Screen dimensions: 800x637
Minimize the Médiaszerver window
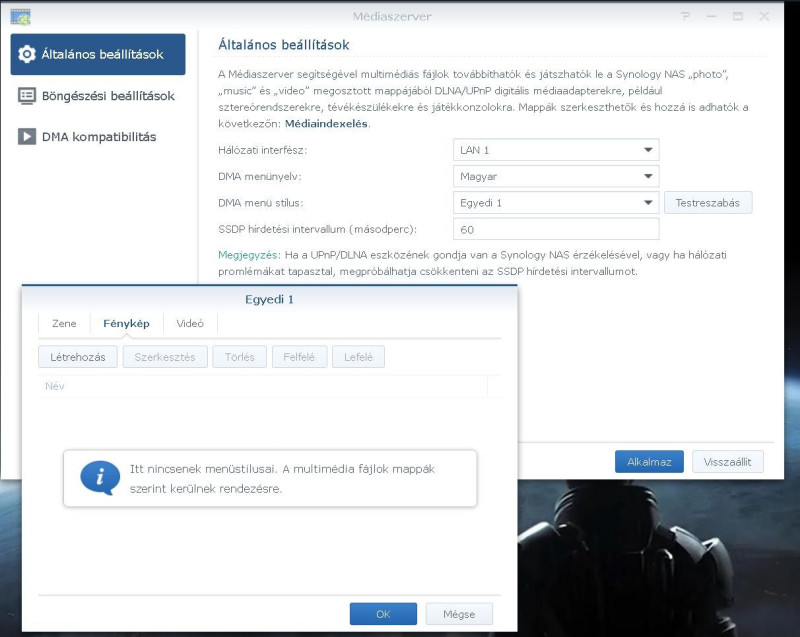pyautogui.click(x=712, y=17)
